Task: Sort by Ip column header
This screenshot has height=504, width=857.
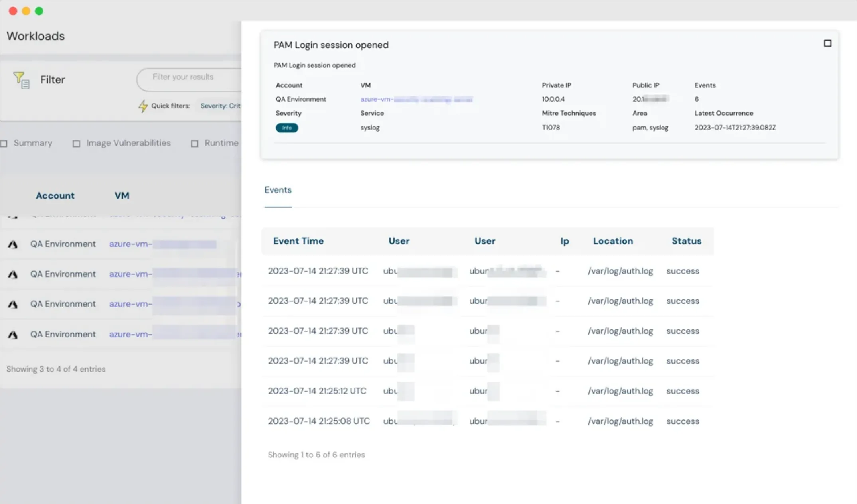Action: click(x=565, y=241)
